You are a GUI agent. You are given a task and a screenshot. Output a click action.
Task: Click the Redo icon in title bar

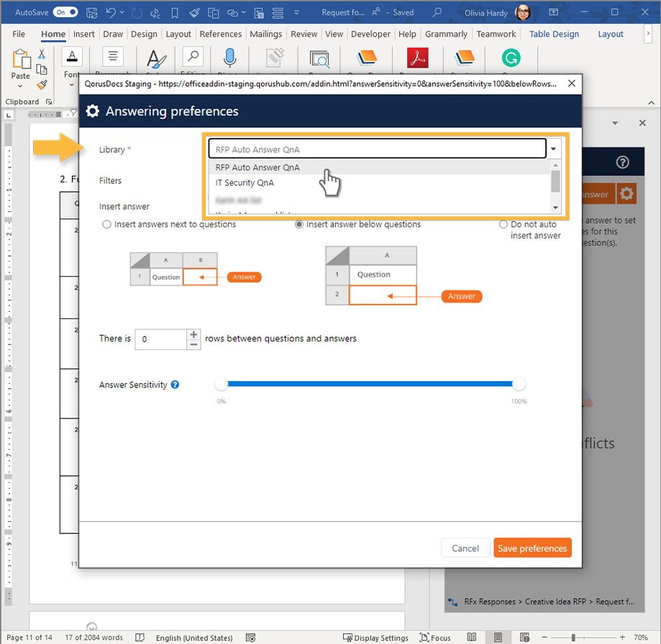pos(137,13)
